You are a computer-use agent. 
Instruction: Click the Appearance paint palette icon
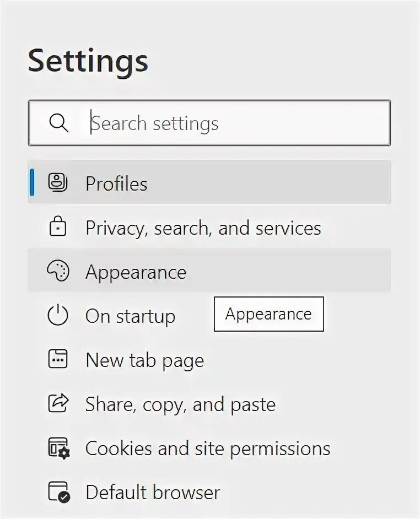point(58,272)
